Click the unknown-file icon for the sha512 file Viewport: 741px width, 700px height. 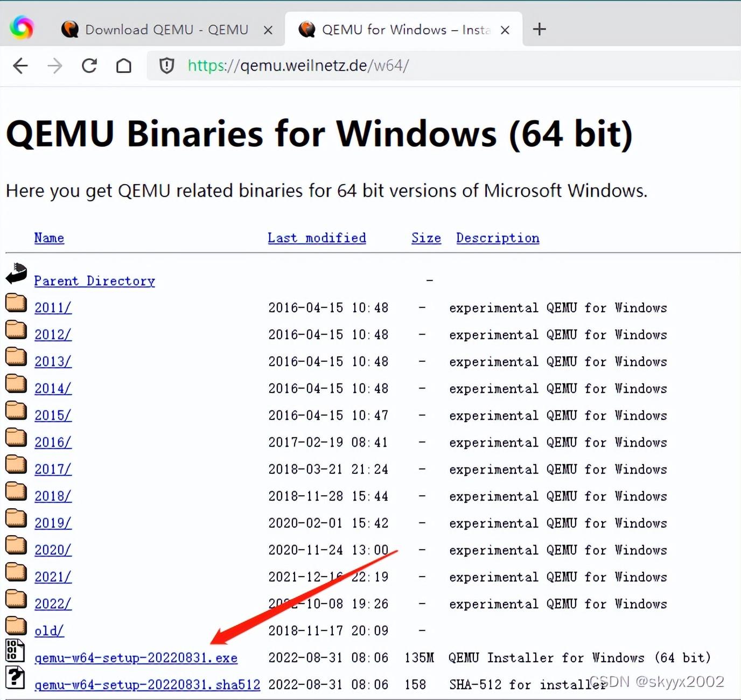point(15,677)
